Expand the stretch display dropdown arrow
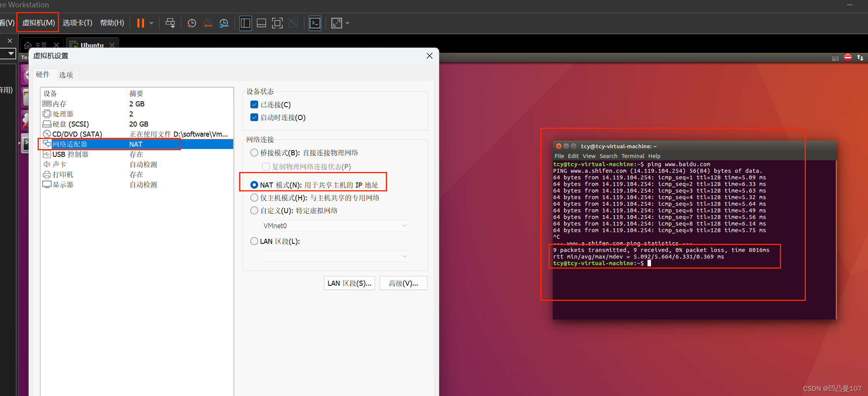 pos(347,23)
